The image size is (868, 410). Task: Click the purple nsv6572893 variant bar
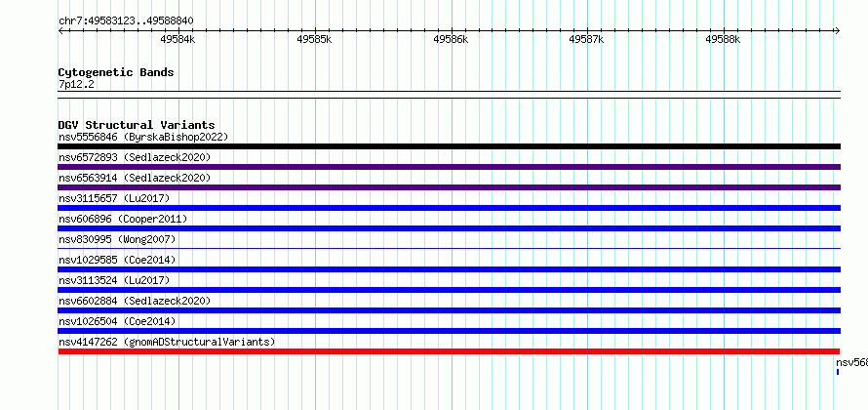(449, 167)
